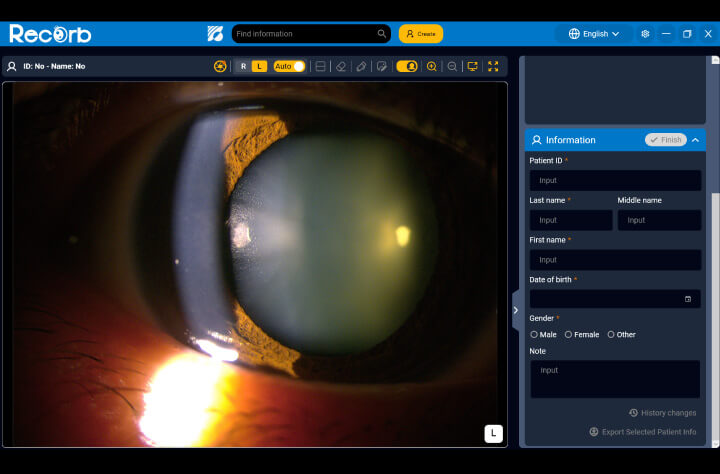The height and width of the screenshot is (474, 720).
Task: Click the split view layout icon
Action: point(321,66)
